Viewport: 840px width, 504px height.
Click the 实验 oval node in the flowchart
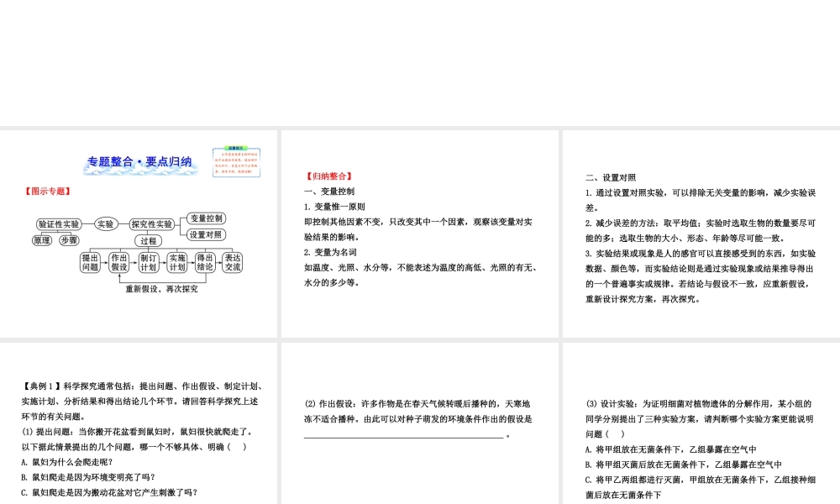(x=106, y=224)
